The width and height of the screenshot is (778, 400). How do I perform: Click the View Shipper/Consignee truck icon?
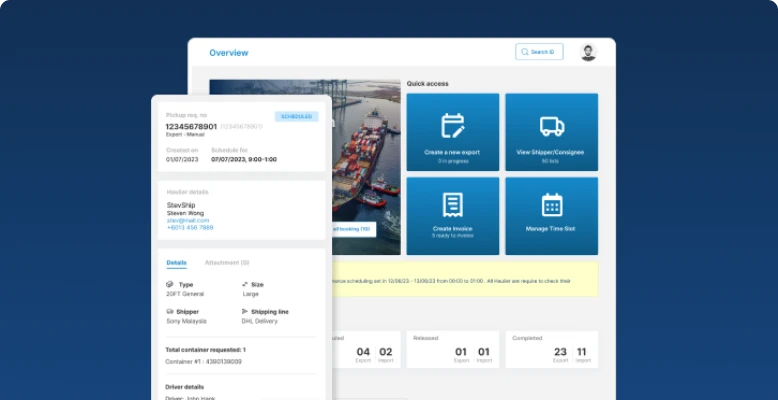click(552, 126)
